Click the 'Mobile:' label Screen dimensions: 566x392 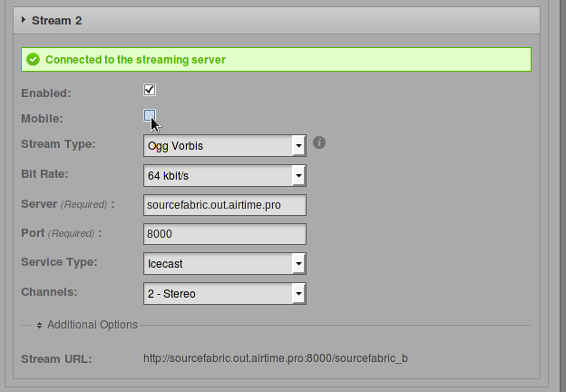click(x=42, y=118)
